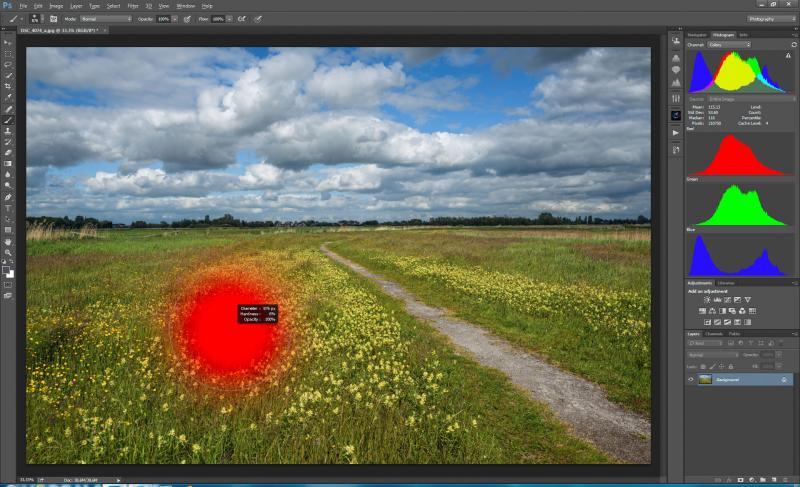Toggle pressure for opacity button
The image size is (800, 487).
click(187, 19)
